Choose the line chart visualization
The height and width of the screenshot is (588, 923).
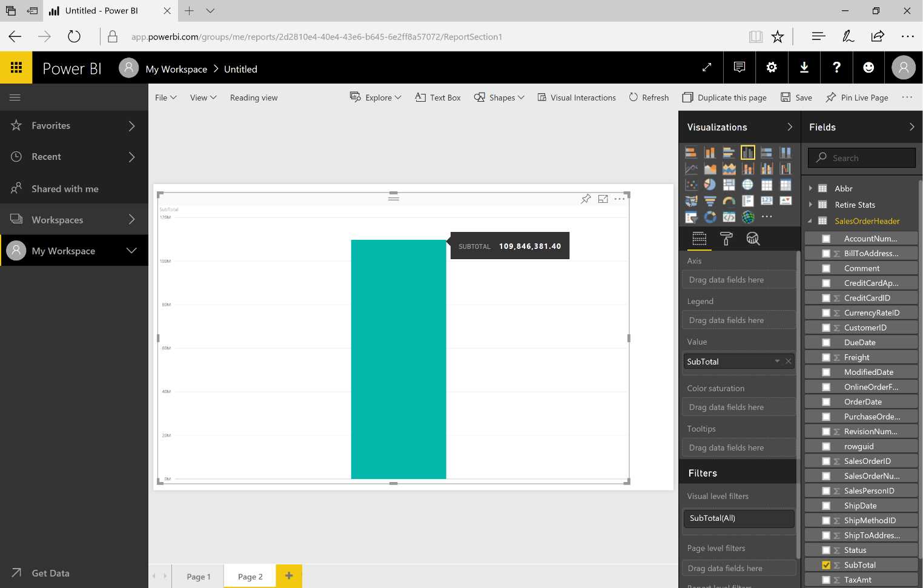click(691, 168)
